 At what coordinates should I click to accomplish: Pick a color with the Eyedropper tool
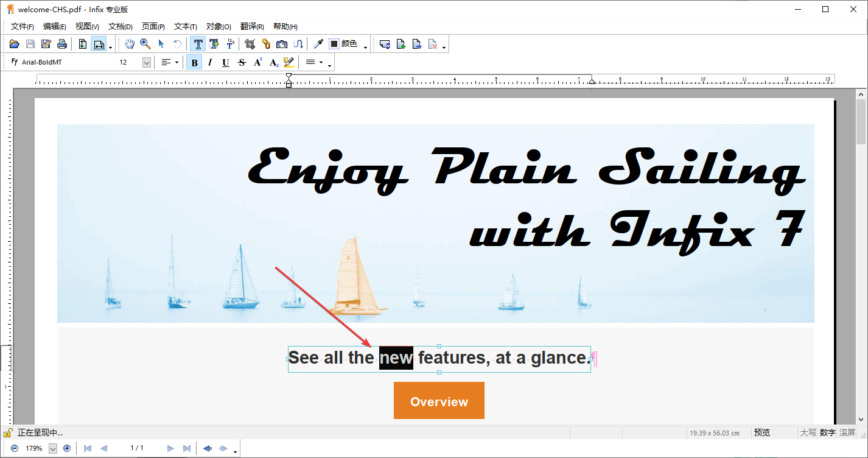tap(317, 43)
